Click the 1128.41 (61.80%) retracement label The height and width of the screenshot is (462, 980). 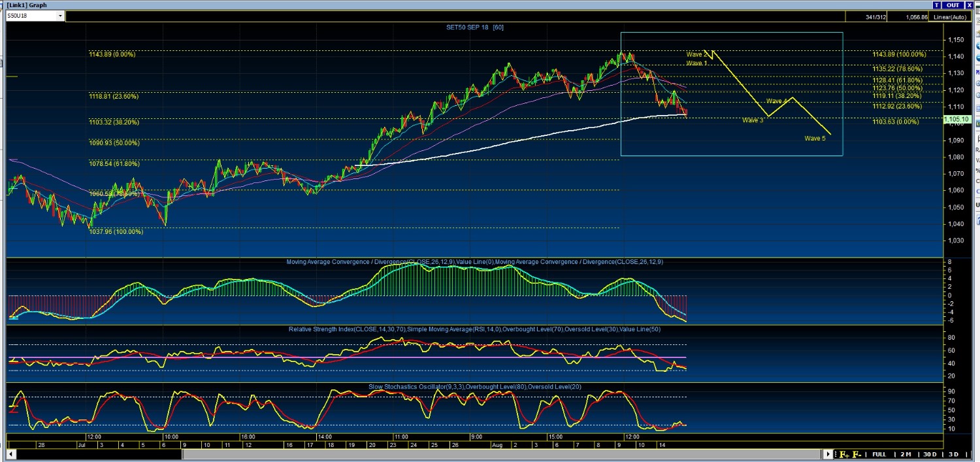click(x=898, y=80)
